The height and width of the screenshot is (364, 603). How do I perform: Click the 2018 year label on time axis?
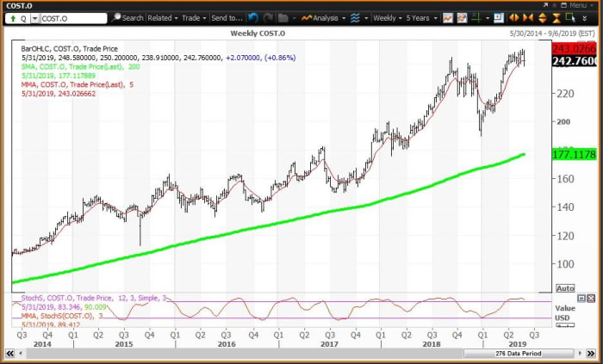coord(432,343)
